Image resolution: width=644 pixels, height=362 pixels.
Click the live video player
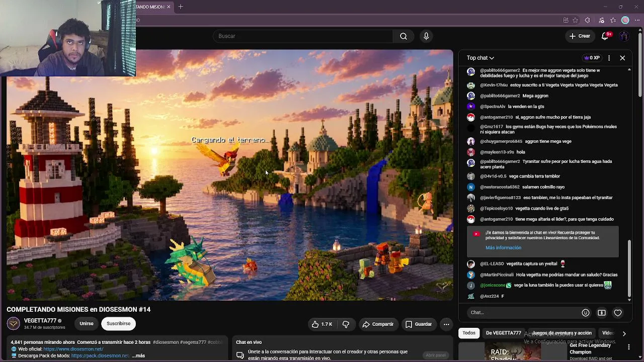(230, 175)
